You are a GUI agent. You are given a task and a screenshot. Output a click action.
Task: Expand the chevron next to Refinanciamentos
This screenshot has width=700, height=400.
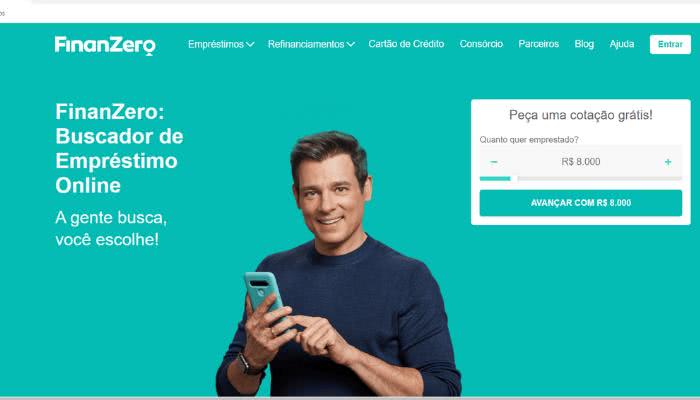350,44
